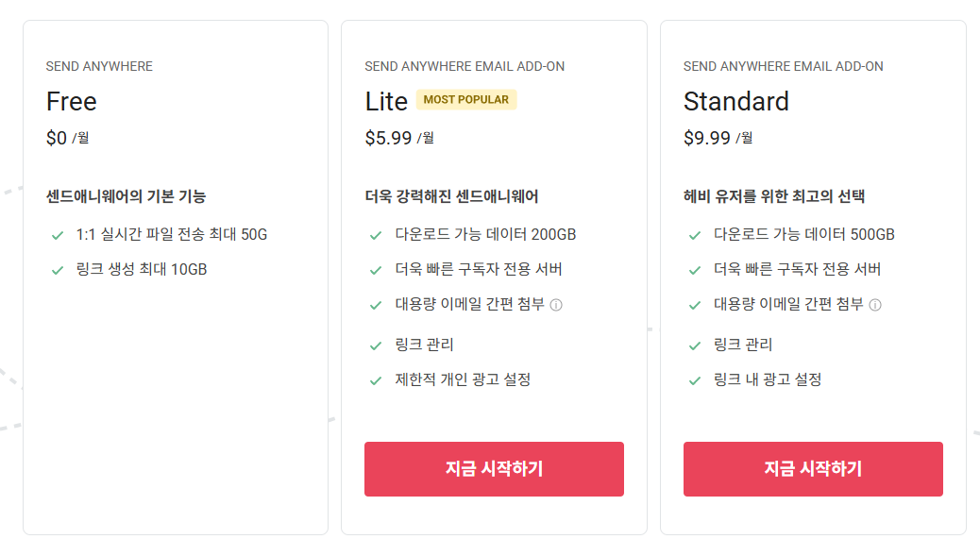980x556 pixels.
Task: Click the checkmark beside '다운로드 가능 데이터 200GB'
Action: [376, 235]
